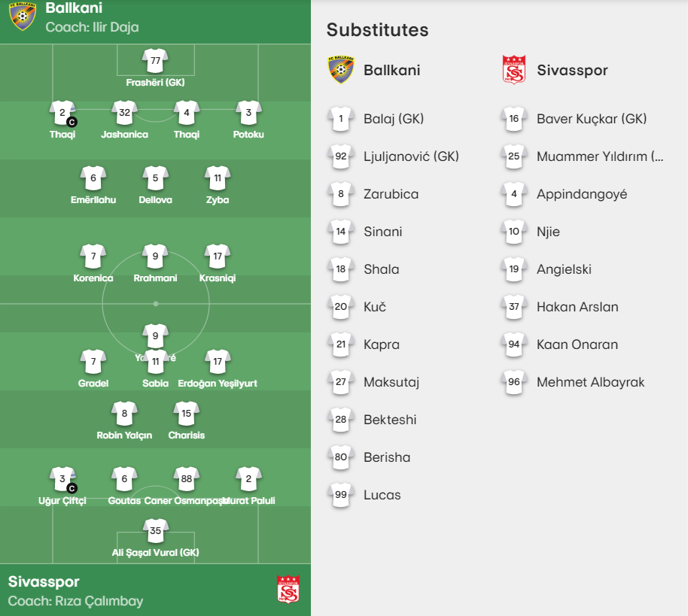Click Frashëri goalkeeper shirt number 77
The image size is (688, 616).
click(155, 60)
